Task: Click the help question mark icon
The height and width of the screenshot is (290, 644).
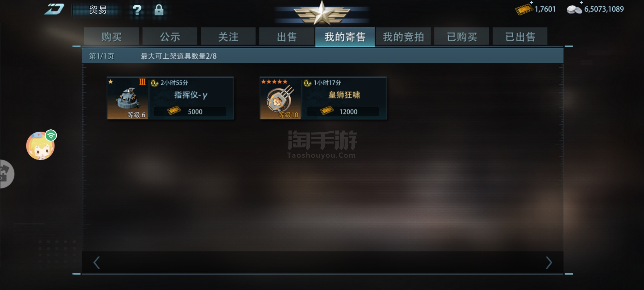Action: coord(137,10)
